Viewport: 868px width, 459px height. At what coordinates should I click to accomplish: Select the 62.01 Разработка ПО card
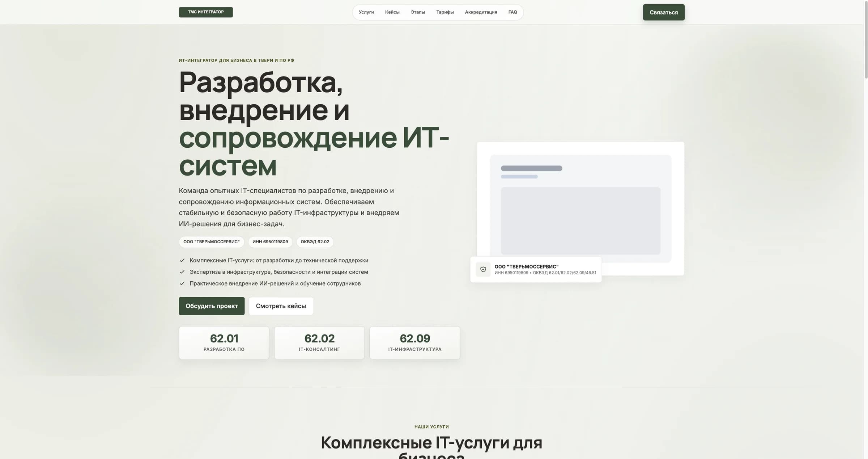point(224,343)
